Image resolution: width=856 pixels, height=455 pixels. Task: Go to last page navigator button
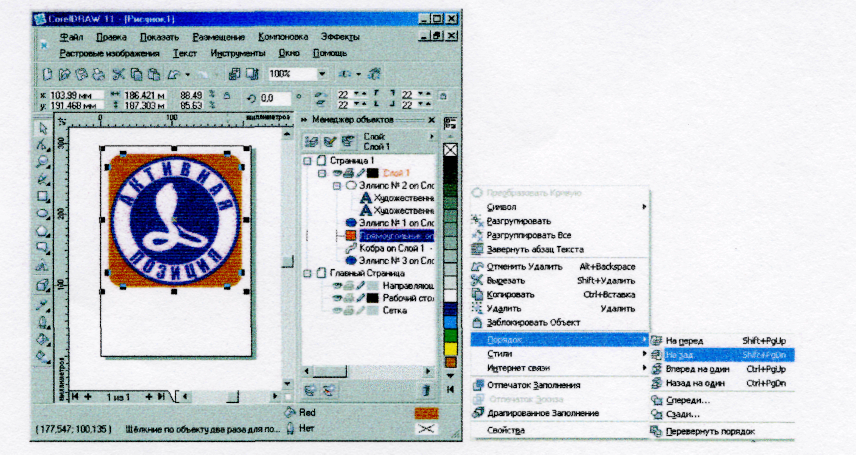click(162, 397)
